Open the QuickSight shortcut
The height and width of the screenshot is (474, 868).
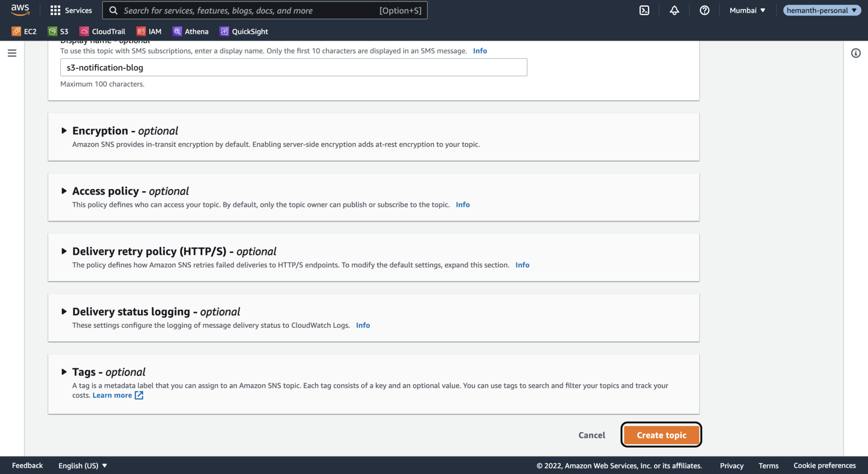click(244, 31)
